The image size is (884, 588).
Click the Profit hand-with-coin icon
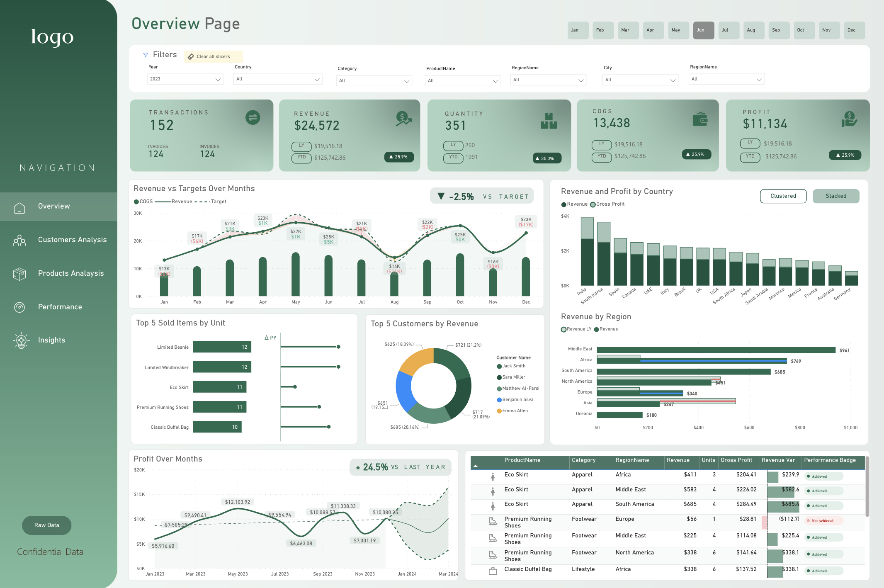(x=849, y=119)
